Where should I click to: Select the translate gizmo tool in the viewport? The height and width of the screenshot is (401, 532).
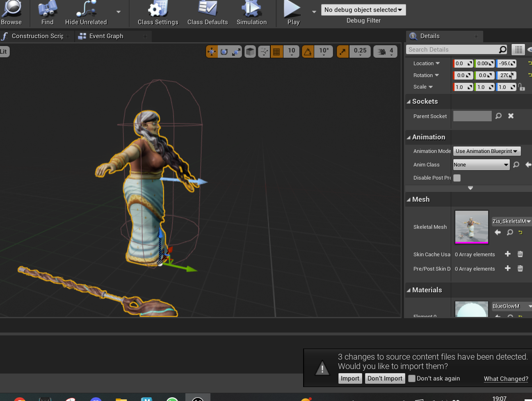click(x=212, y=52)
